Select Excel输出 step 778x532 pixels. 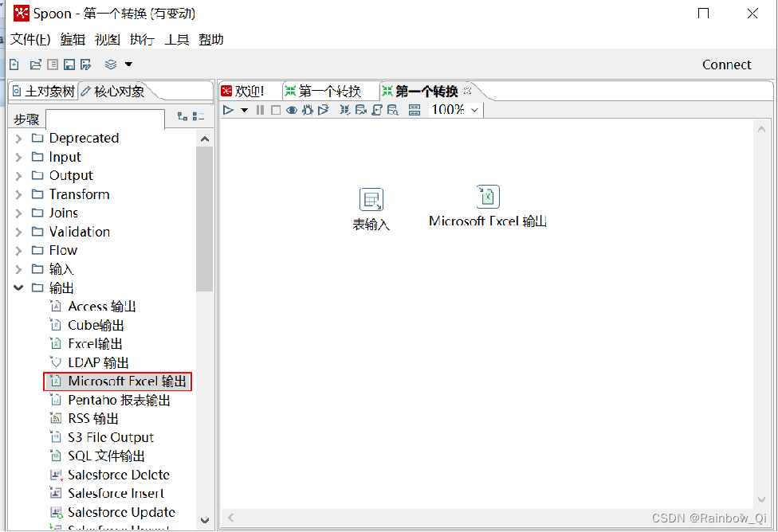[86, 343]
